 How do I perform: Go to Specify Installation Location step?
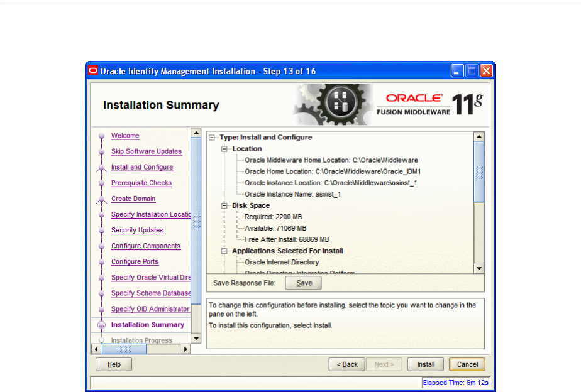tap(151, 215)
